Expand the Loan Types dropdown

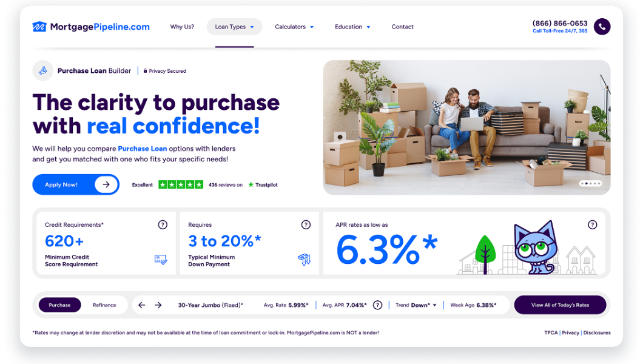[x=235, y=27]
